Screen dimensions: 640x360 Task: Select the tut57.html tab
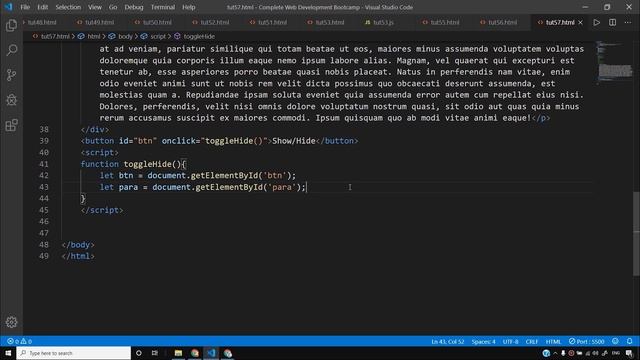coord(560,22)
